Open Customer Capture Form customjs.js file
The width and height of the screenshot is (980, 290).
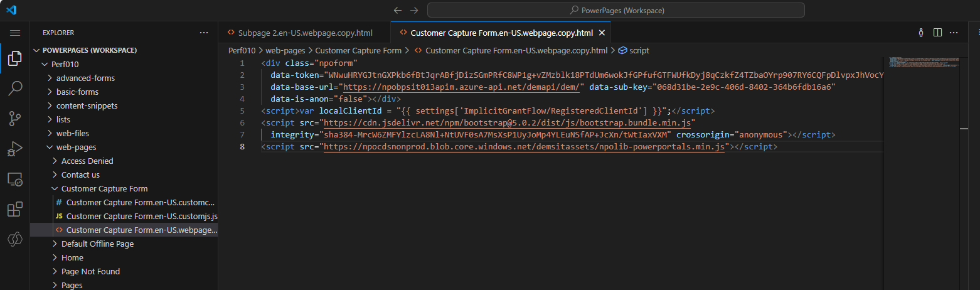tap(141, 216)
